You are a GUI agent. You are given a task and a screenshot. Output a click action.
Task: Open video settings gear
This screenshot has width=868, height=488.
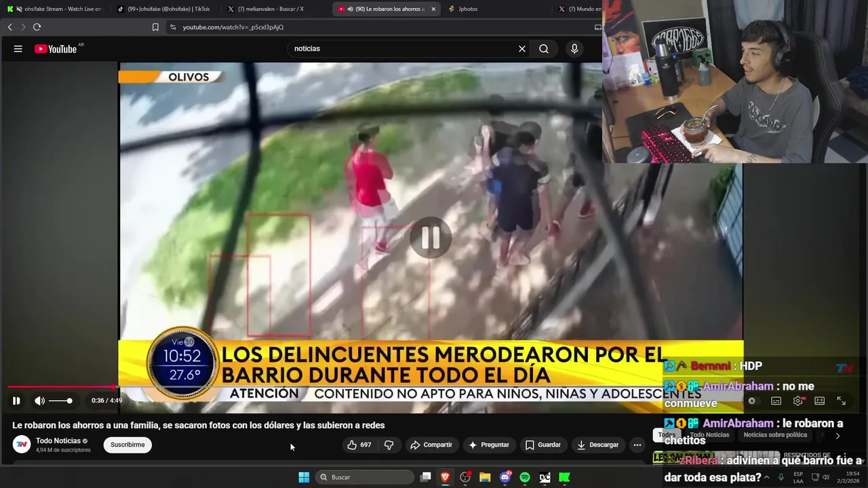(x=798, y=401)
